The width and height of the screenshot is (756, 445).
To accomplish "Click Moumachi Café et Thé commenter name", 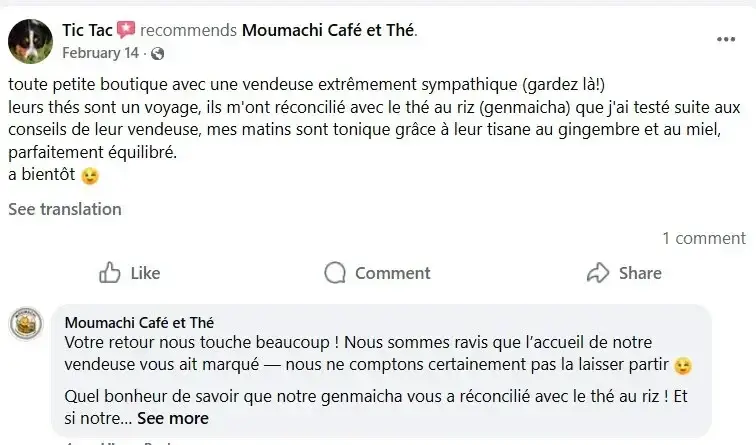I will pos(139,322).
